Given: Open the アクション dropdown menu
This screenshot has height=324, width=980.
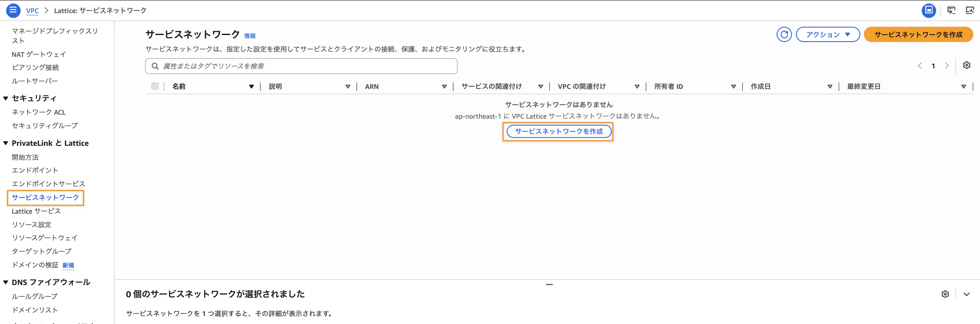Looking at the screenshot, I should 828,34.
